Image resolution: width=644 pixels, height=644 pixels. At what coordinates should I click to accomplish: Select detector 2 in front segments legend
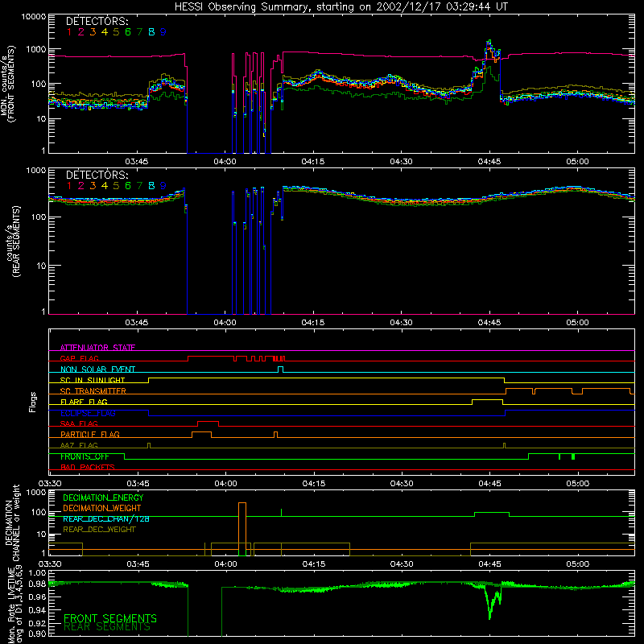[81, 32]
